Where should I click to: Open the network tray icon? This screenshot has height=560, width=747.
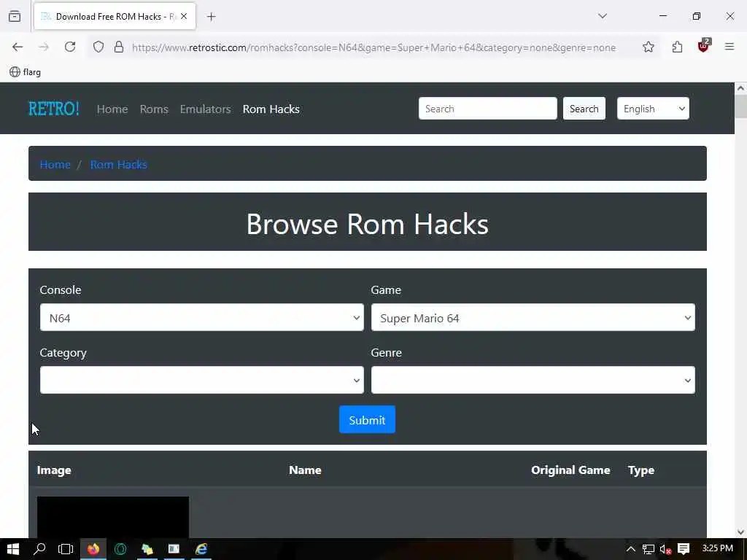(x=648, y=549)
